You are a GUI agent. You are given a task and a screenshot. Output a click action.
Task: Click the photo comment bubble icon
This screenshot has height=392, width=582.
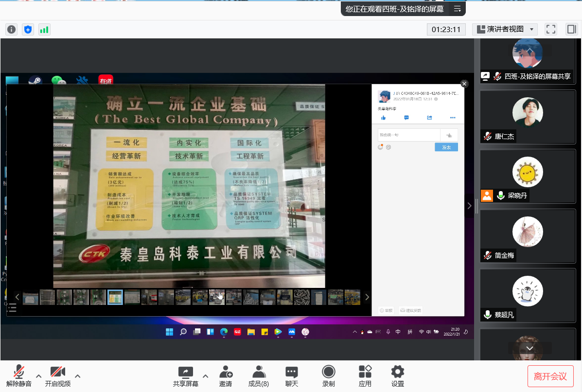(x=406, y=118)
